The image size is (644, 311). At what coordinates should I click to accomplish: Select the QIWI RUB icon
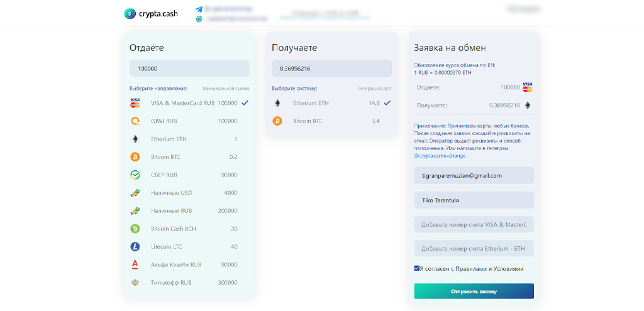(x=135, y=121)
